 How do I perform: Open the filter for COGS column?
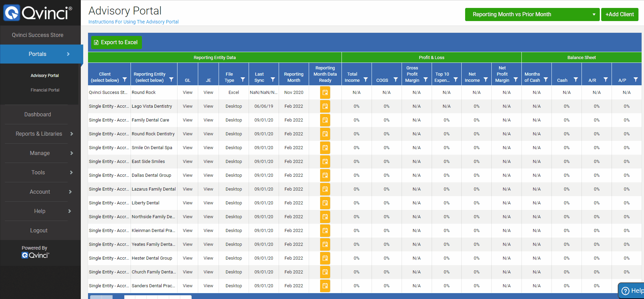pos(396,80)
